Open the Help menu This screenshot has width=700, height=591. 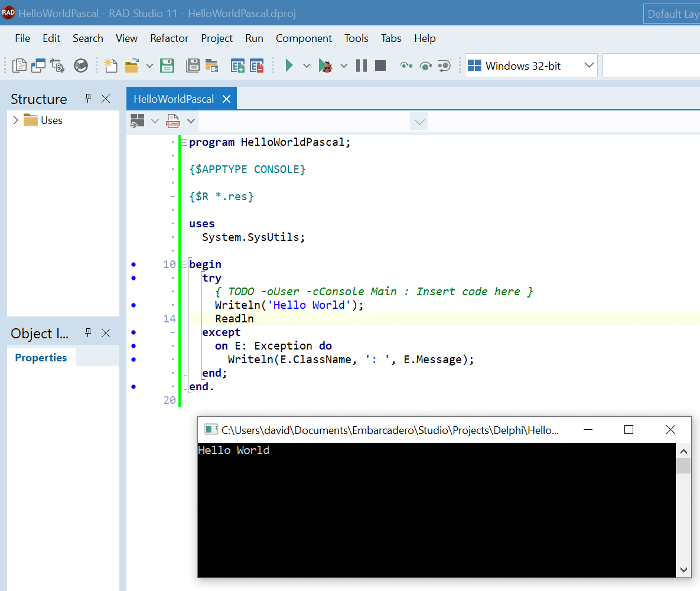point(425,38)
